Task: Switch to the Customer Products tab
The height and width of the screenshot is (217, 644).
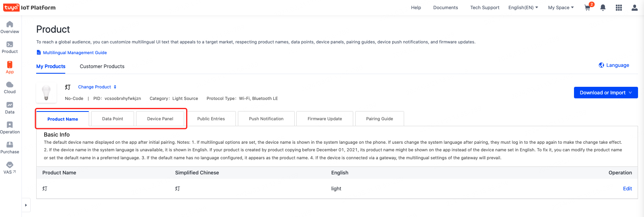Action: [x=102, y=66]
